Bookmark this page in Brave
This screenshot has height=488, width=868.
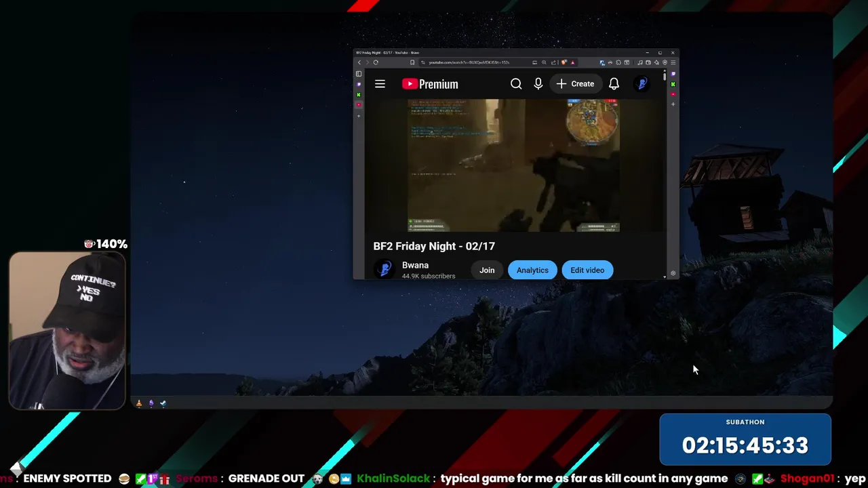412,62
